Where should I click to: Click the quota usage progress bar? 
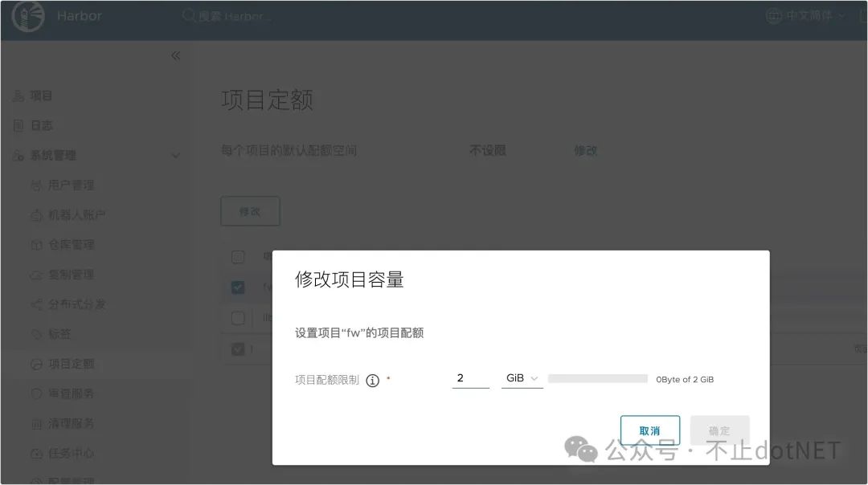pos(597,379)
